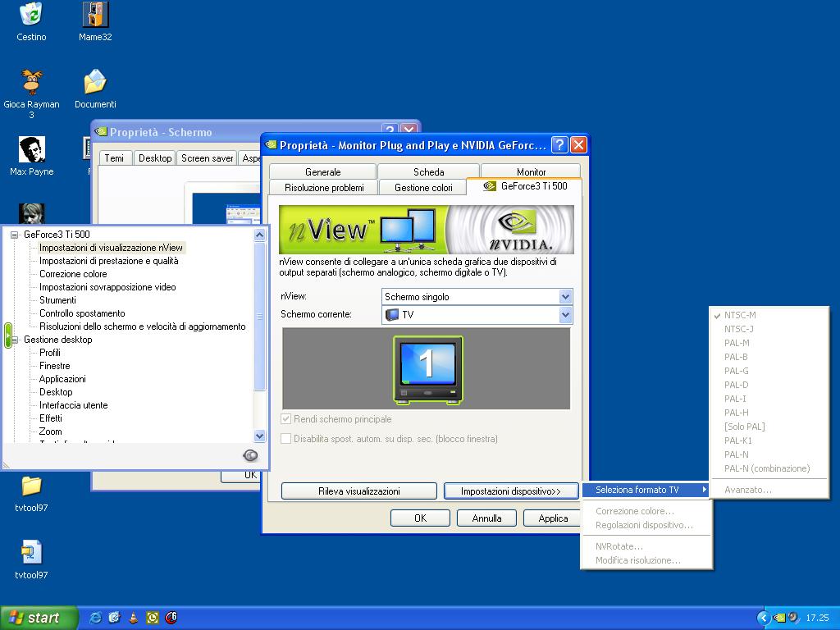This screenshot has height=630, width=840.
Task: Select Impostazioni di visualizzazione nView tree item
Action: click(x=111, y=248)
